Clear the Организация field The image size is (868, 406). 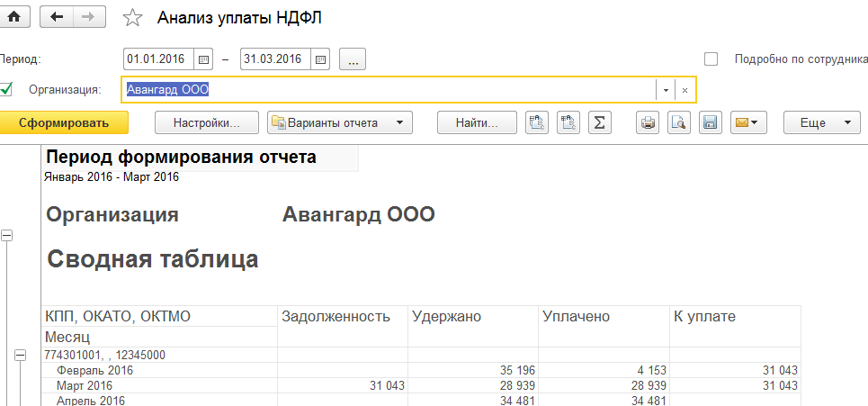[685, 90]
